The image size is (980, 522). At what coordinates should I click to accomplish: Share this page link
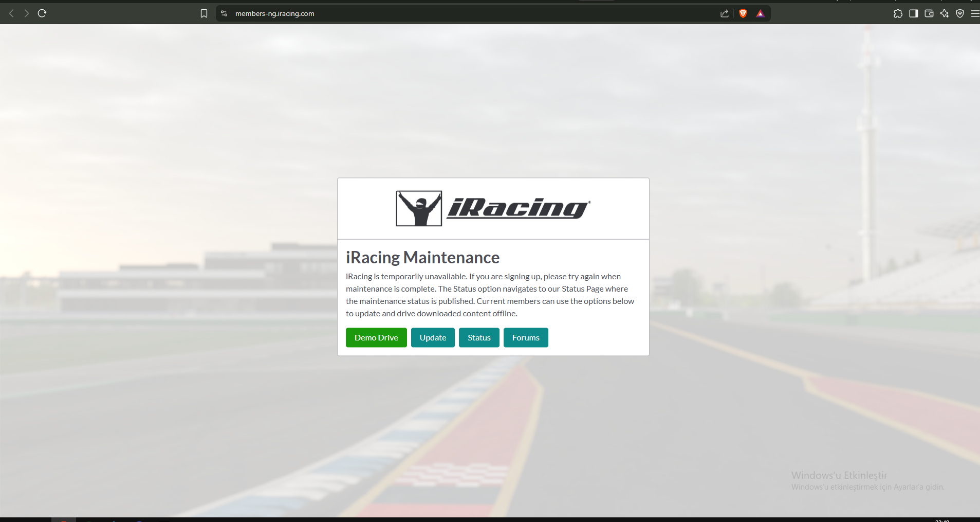(x=725, y=13)
